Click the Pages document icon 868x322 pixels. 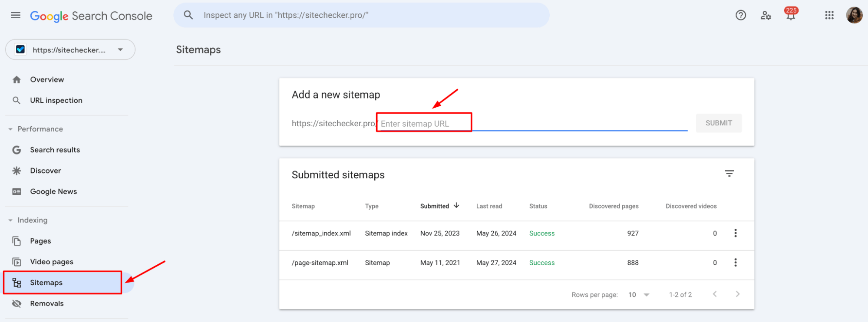[17, 241]
